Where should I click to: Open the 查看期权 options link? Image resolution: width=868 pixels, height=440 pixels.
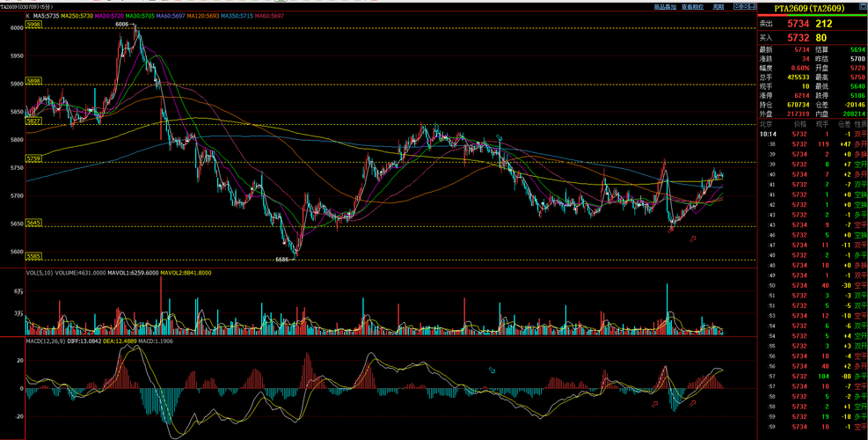(x=692, y=7)
